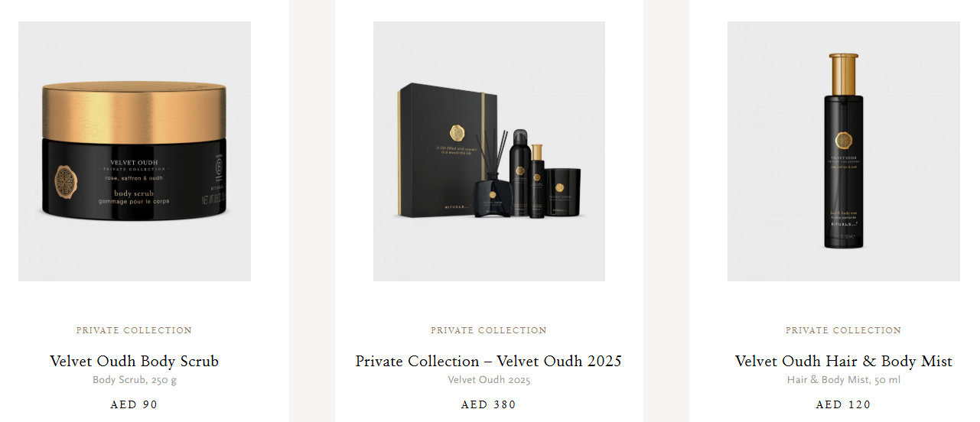This screenshot has width=980, height=422.
Task: Click the Velvet Oudh Body Scrub title
Action: (135, 361)
